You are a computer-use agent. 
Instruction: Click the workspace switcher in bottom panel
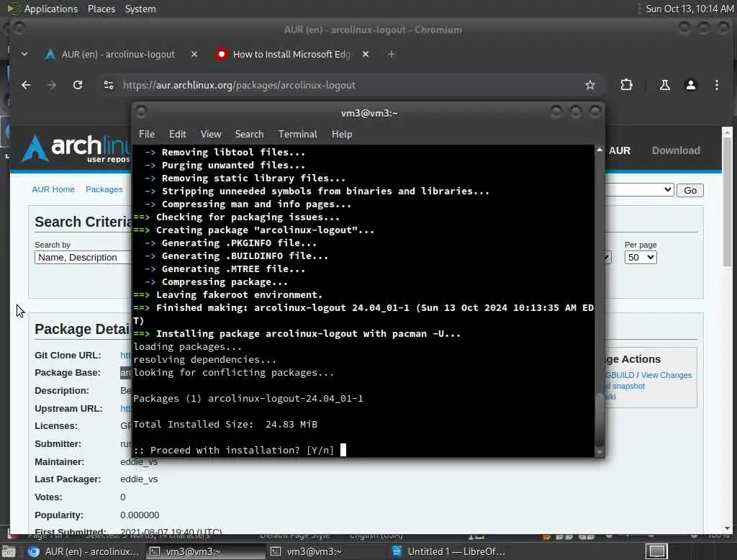656,551
